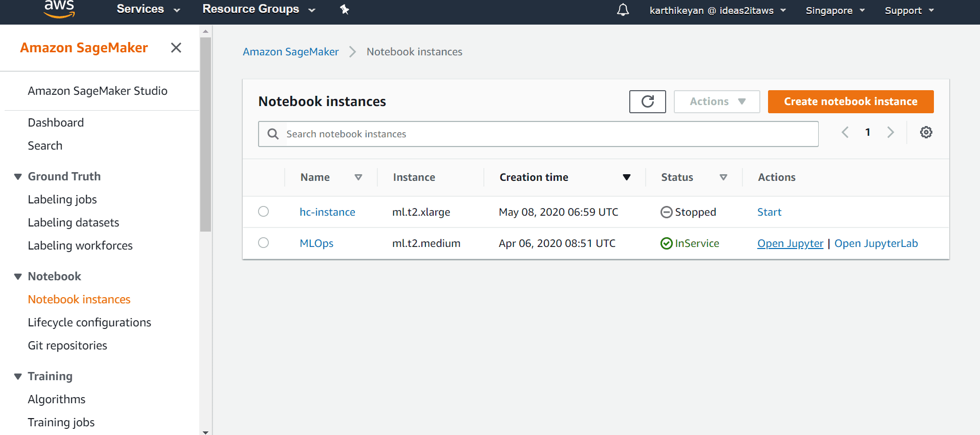Open the Actions dropdown button
This screenshot has width=980, height=435.
[x=717, y=101]
